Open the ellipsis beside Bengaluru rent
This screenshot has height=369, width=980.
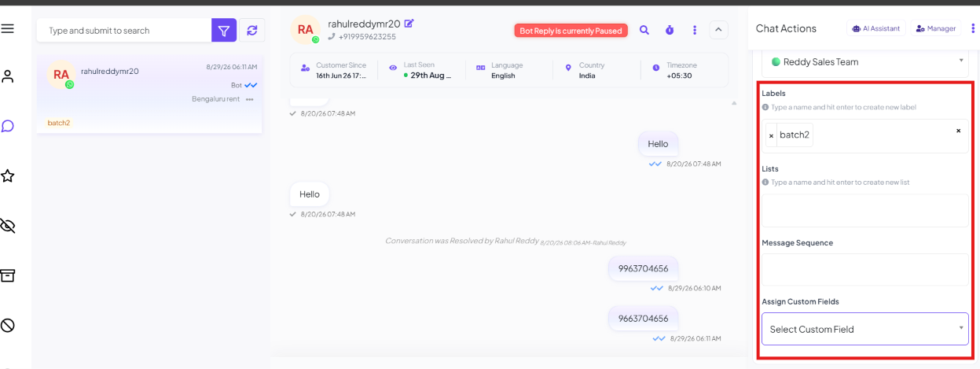coord(250,99)
